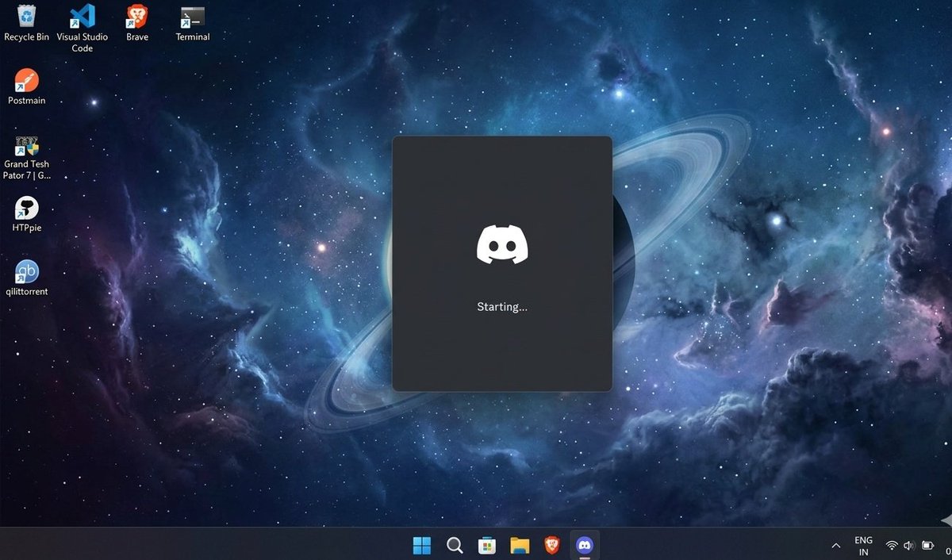Select the Terminal desktop shortcut
Image resolution: width=952 pixels, height=560 pixels.
point(193,22)
